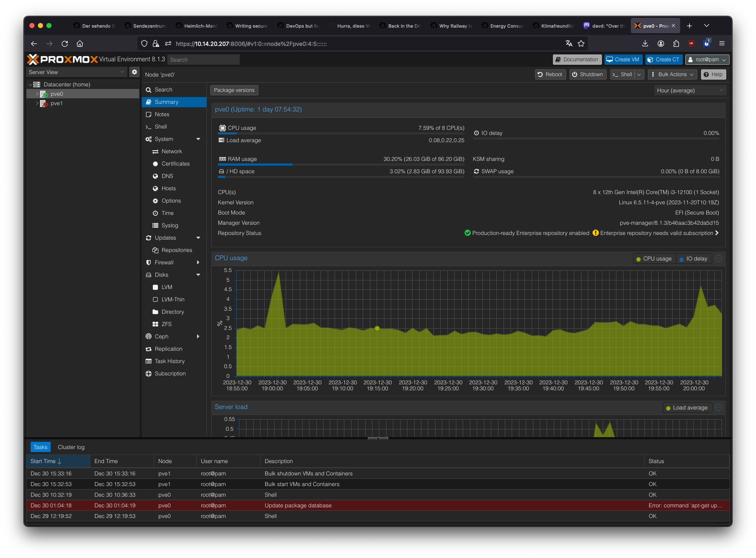Select the failed Update package database task
756x558 pixels.
378,505
